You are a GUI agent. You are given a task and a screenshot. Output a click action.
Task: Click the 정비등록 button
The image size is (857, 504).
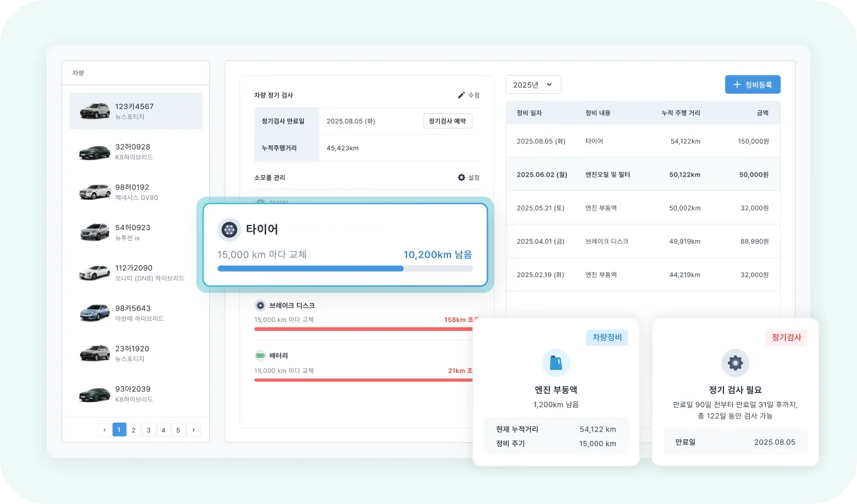point(752,84)
